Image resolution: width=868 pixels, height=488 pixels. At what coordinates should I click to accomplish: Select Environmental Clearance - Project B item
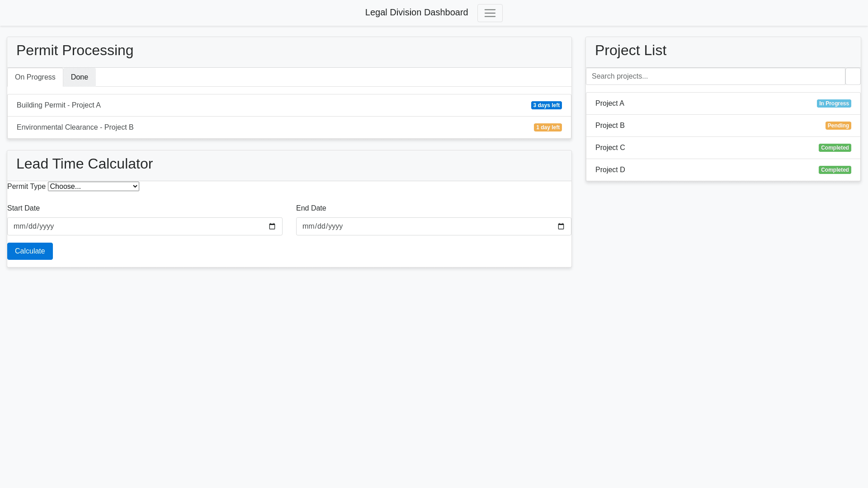(x=75, y=127)
